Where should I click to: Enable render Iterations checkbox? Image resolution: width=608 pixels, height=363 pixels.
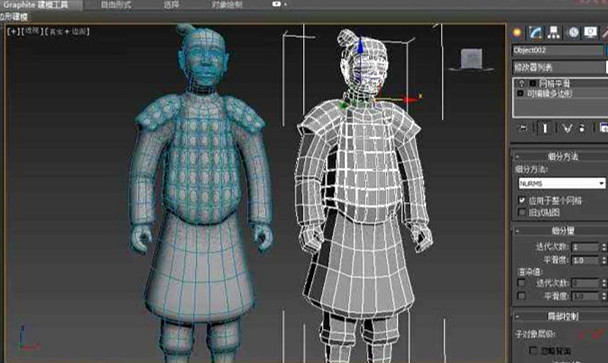[x=522, y=283]
